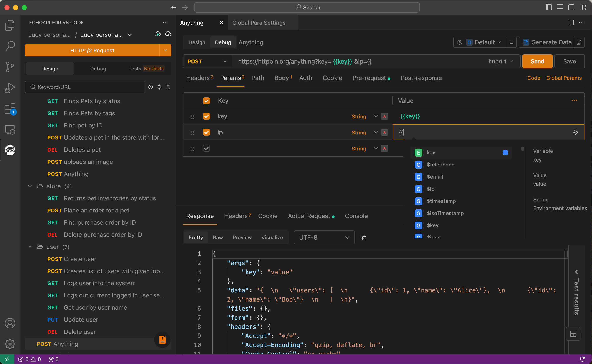Switch to the Headers request tab
Image resolution: width=592 pixels, height=364 pixels.
pos(200,78)
